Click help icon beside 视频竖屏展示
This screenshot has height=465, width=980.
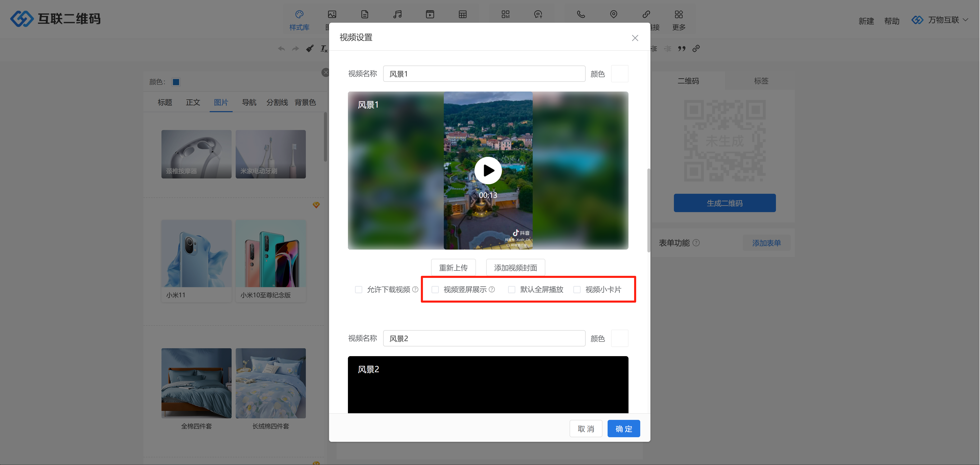click(x=492, y=290)
